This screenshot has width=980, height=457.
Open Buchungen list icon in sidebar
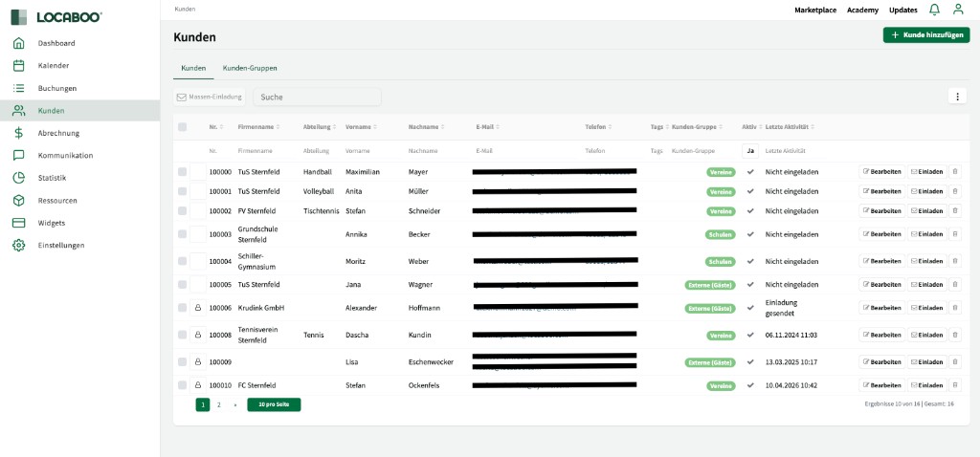(19, 88)
